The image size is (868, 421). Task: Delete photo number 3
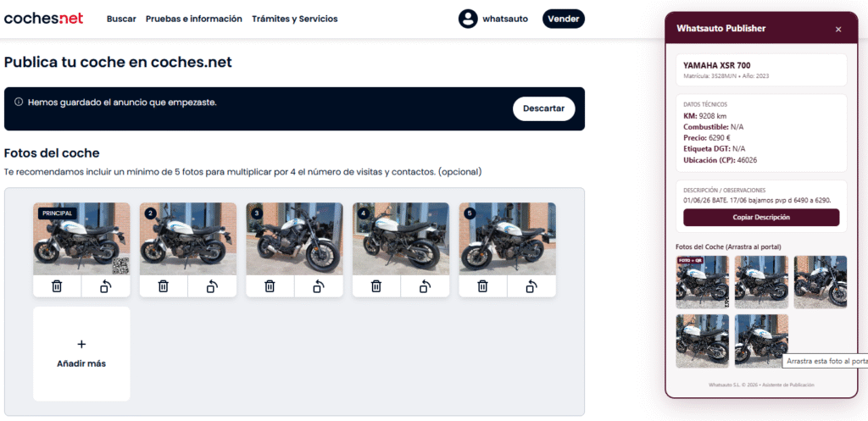coord(270,286)
